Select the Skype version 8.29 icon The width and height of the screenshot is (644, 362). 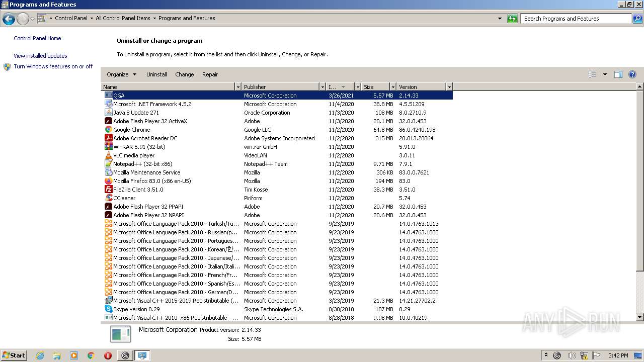pos(108,309)
